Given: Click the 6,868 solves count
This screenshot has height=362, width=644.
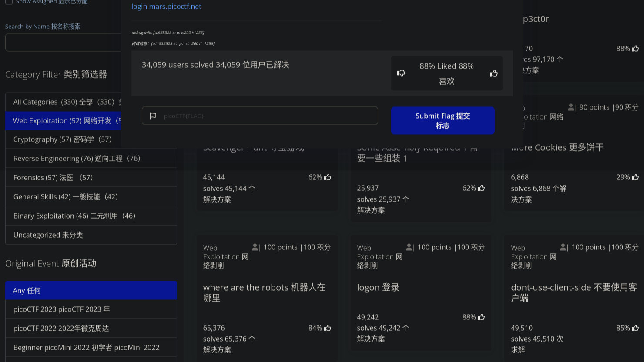Looking at the screenshot, I should tap(520, 177).
